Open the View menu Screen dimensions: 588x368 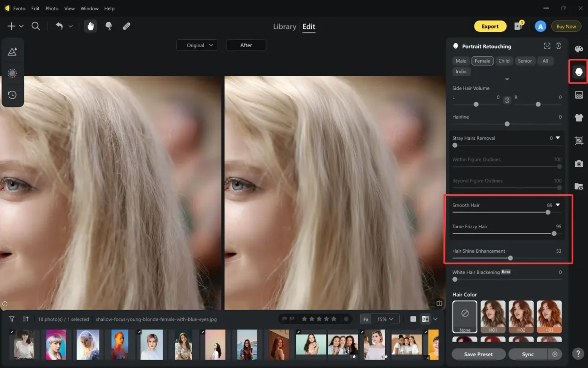[x=70, y=8]
